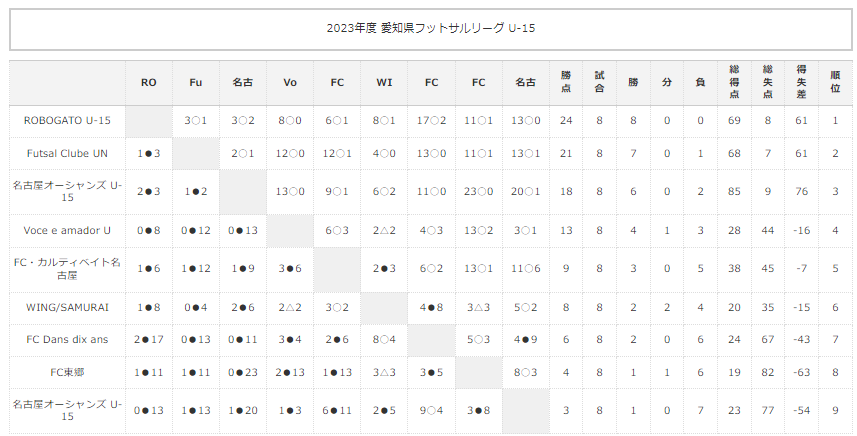Click the 勝点 column header
Image resolution: width=857 pixels, height=436 pixels.
566,83
